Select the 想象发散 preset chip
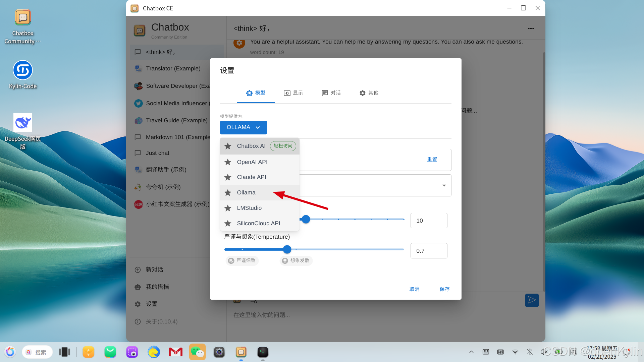The width and height of the screenshot is (644, 362). 296,260
